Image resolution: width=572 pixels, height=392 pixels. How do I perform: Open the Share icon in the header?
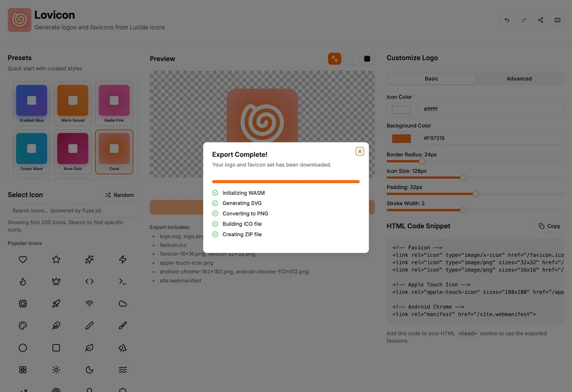(x=541, y=20)
